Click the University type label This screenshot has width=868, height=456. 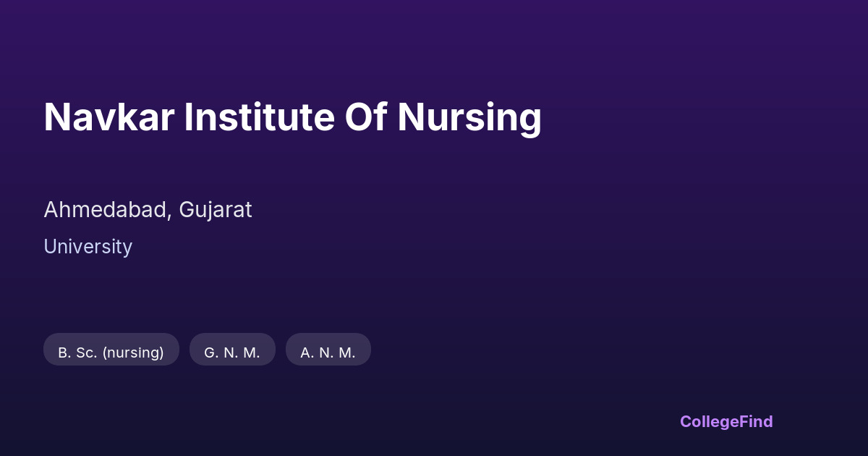88,247
